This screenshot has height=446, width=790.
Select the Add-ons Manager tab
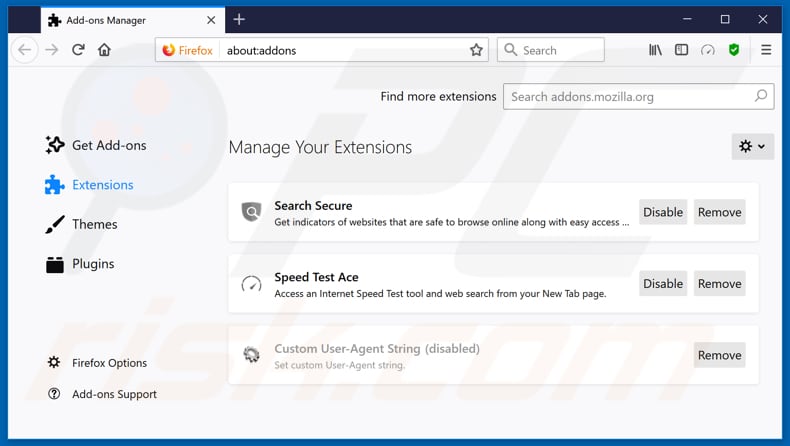pyautogui.click(x=133, y=20)
